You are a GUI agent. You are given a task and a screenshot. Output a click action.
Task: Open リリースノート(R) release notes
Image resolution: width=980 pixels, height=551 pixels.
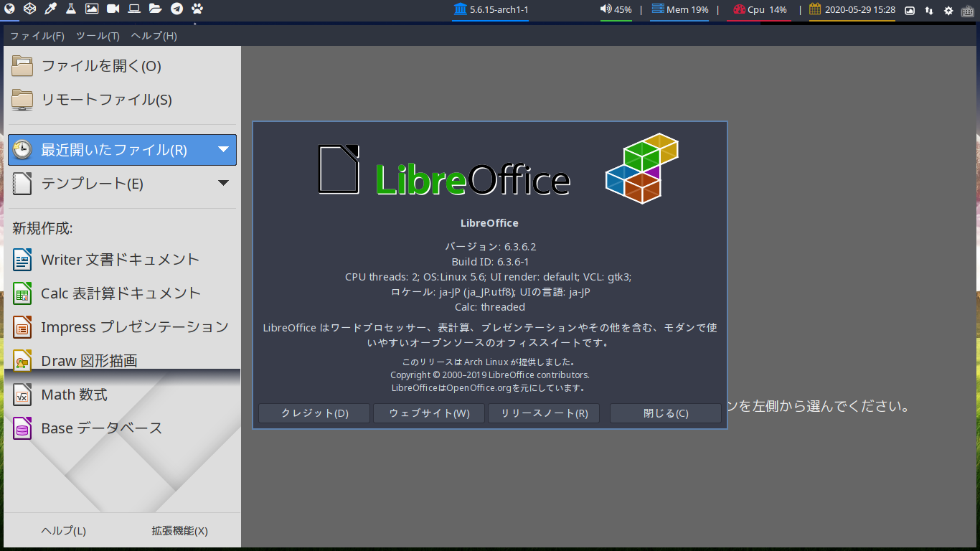click(x=544, y=413)
